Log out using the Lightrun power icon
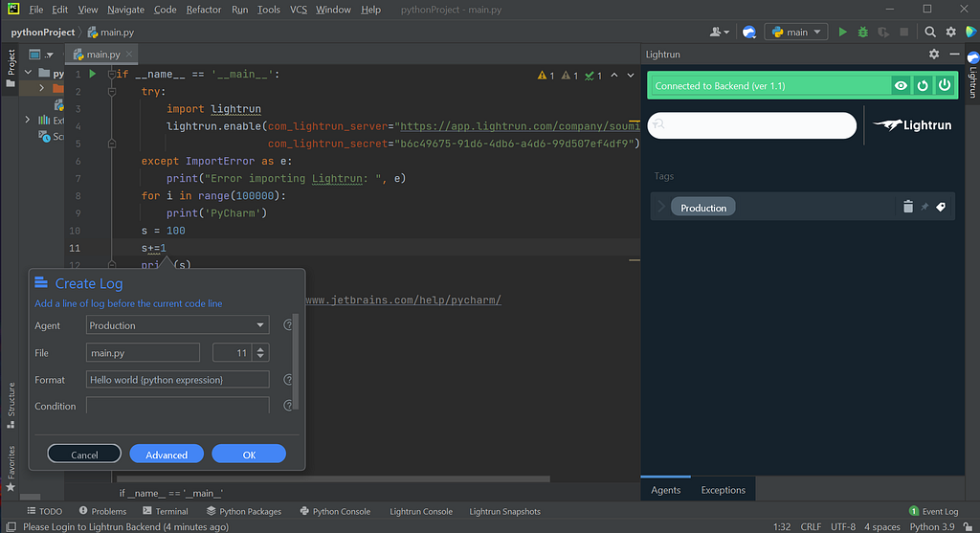This screenshot has height=533, width=980. [945, 85]
